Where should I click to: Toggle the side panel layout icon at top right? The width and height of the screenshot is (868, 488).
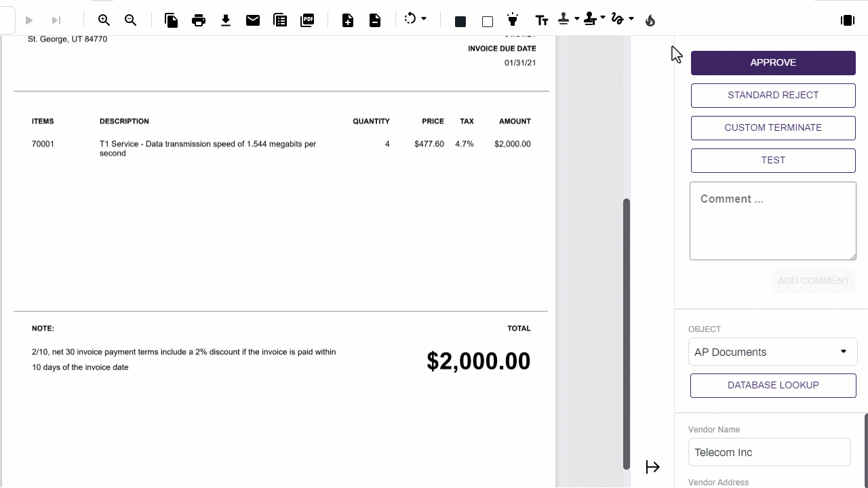pyautogui.click(x=848, y=20)
